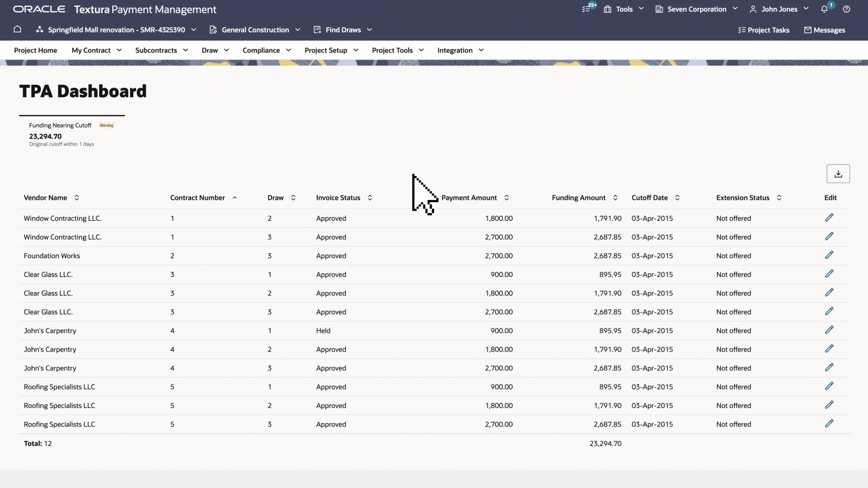The height and width of the screenshot is (488, 868).
Task: Expand the Springfield Mall renovation project selector
Action: pos(117,30)
